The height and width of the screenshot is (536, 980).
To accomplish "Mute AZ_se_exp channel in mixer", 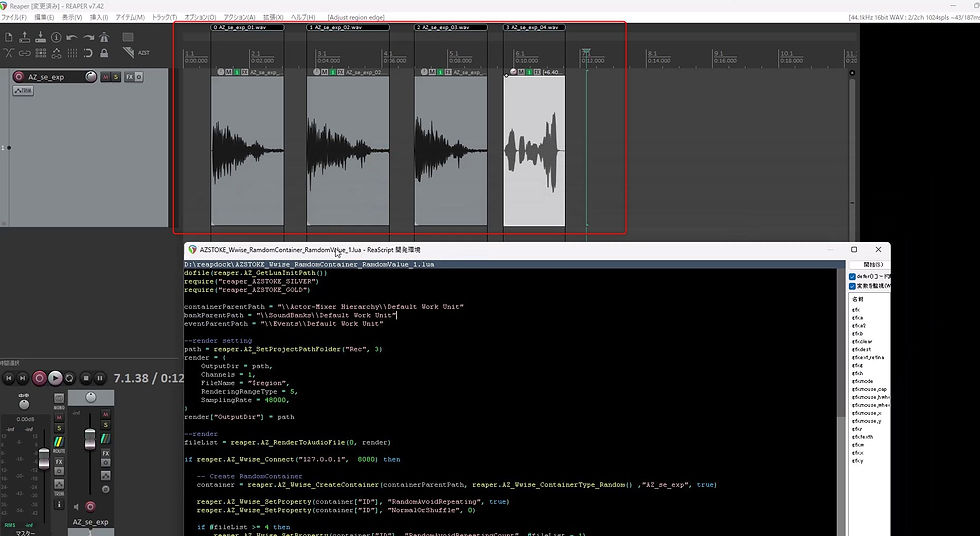I will (106, 414).
